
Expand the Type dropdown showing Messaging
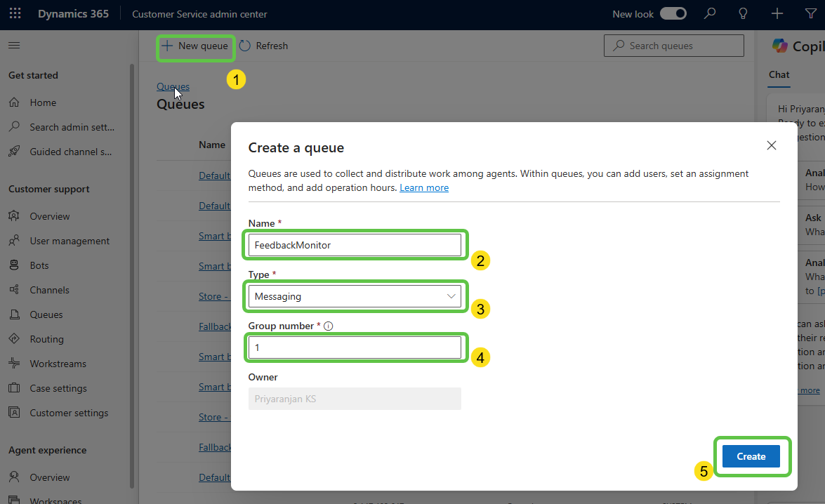[x=355, y=296]
